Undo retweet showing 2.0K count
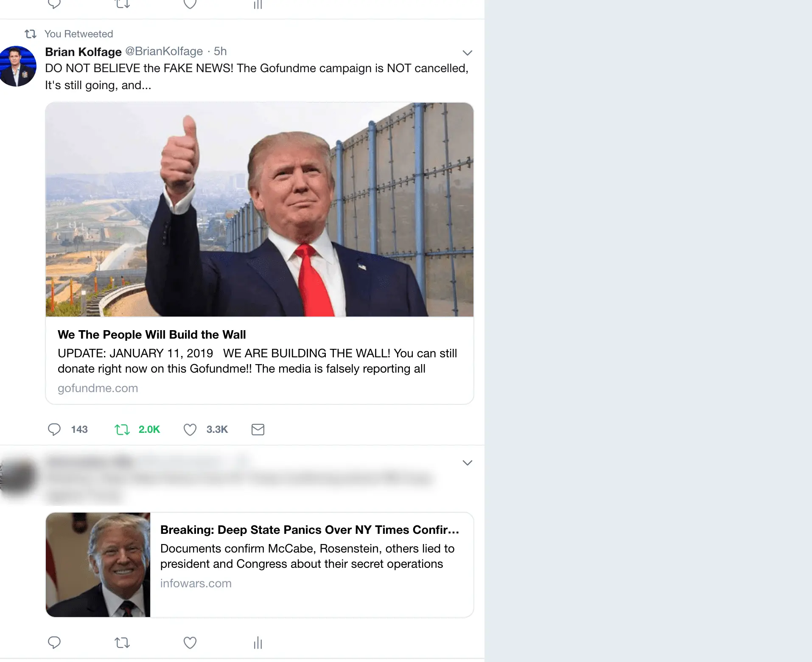This screenshot has height=662, width=812. click(x=122, y=429)
